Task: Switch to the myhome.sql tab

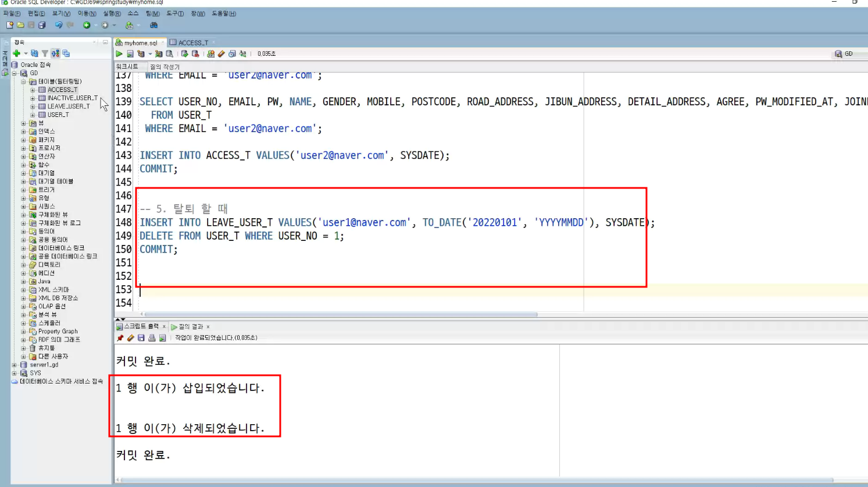Action: (140, 42)
